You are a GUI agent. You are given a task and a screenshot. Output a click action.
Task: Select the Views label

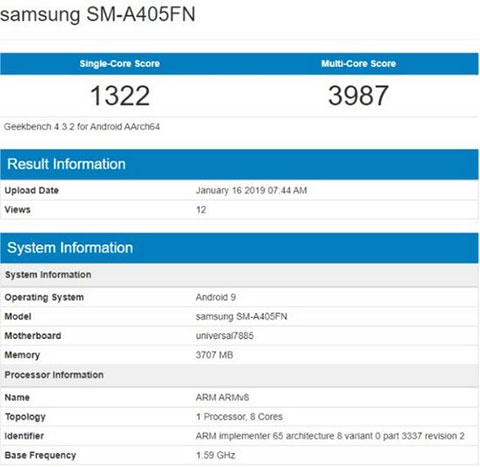click(x=18, y=210)
